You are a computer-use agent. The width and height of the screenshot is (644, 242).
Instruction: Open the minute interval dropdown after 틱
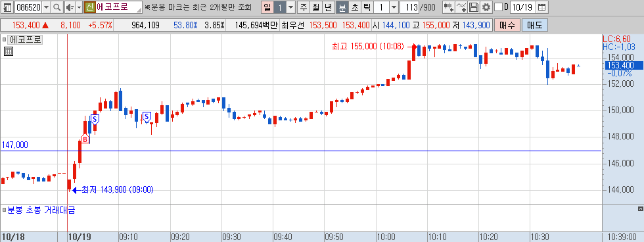point(394,7)
